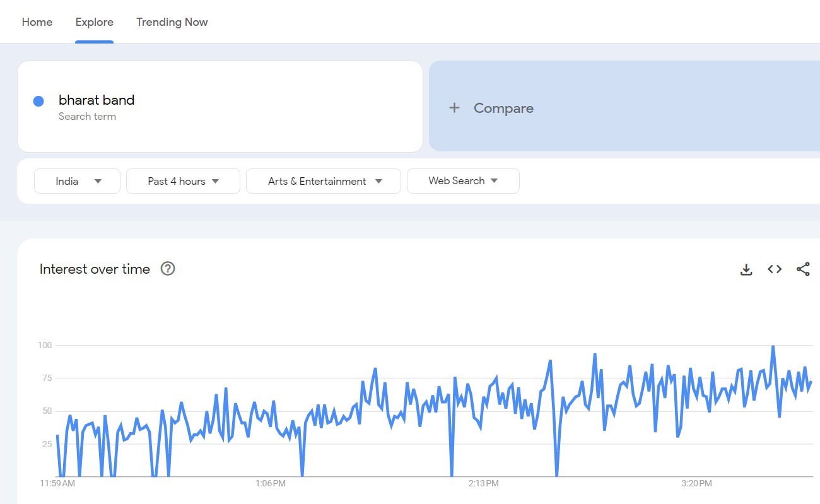Click the embed code icon
The image size is (820, 504).
click(775, 269)
